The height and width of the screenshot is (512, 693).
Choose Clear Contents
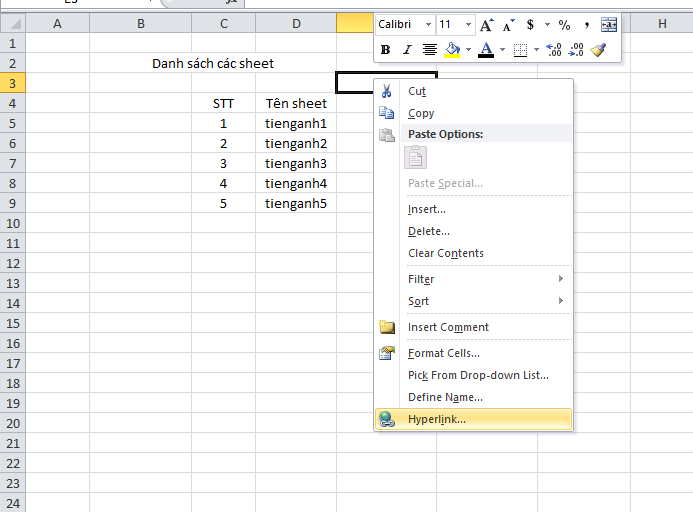click(x=473, y=253)
